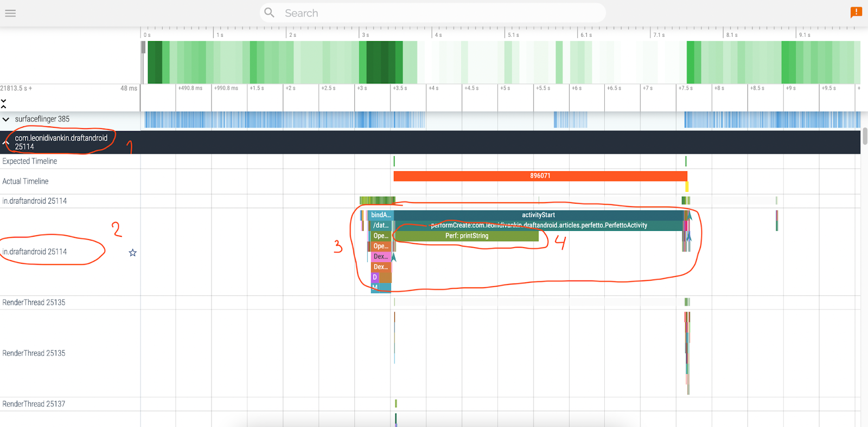The image size is (868, 427).
Task: Click the magnifier search icon
Action: (269, 12)
